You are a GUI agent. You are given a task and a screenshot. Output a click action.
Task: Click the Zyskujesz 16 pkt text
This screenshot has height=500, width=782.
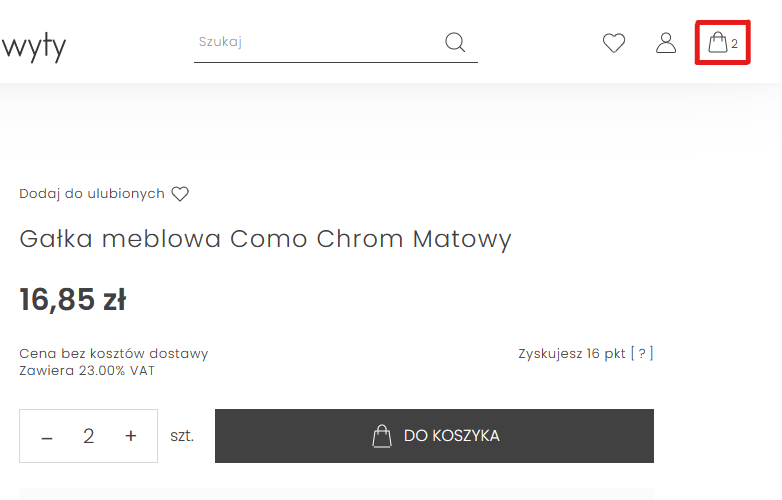point(572,353)
